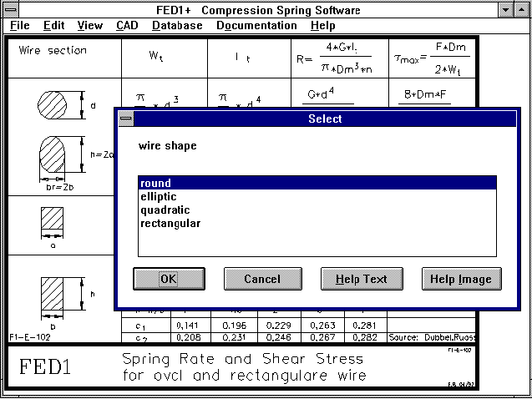Show the Help Image
Screen dimensions: 532x399
click(x=461, y=279)
